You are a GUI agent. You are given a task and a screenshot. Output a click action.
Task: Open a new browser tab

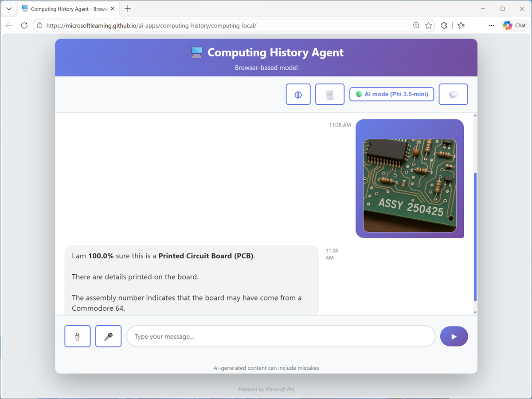(x=128, y=9)
